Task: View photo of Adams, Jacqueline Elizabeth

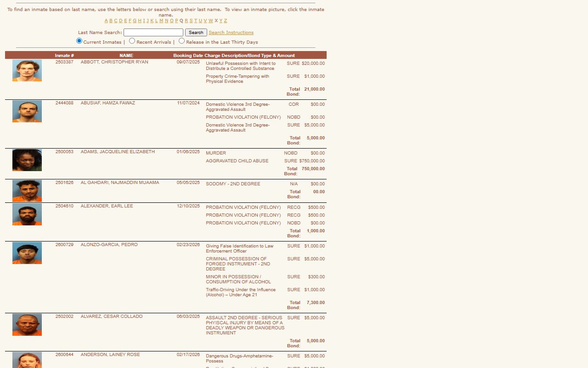Action: point(27,160)
